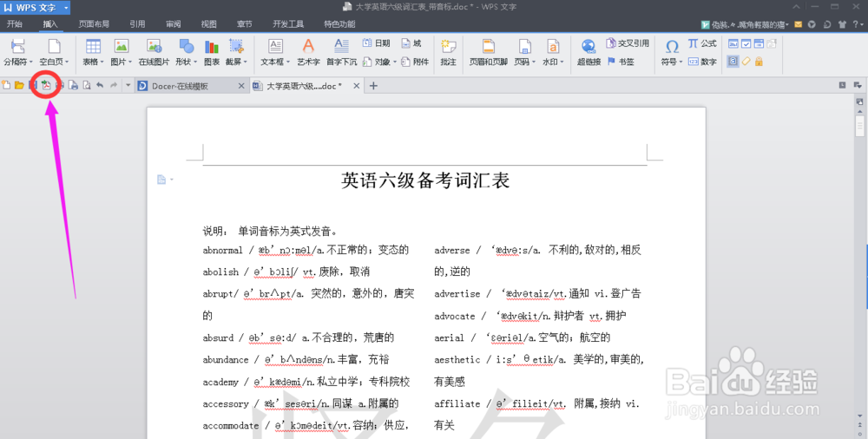868x439 pixels.
Task: Click the 截屏 screenshot icon
Action: pos(236,46)
